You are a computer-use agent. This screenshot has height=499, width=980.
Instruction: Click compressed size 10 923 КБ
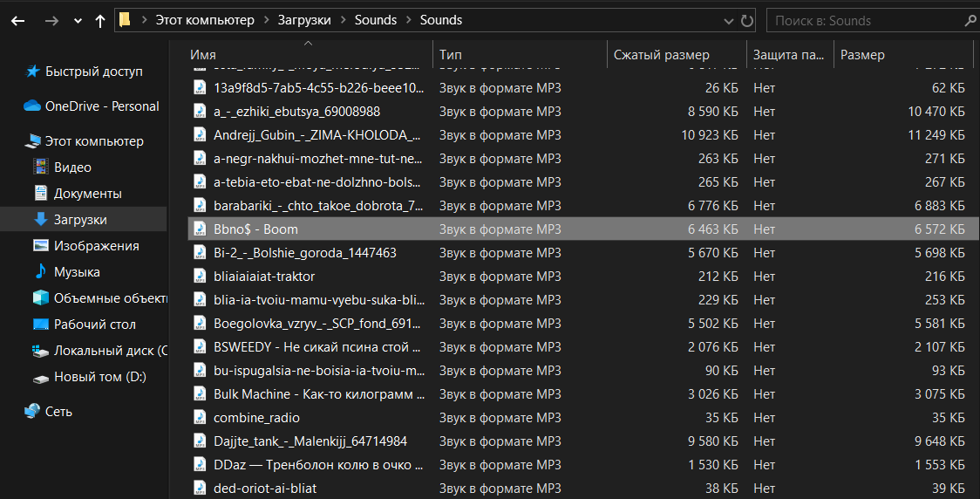[x=710, y=135]
